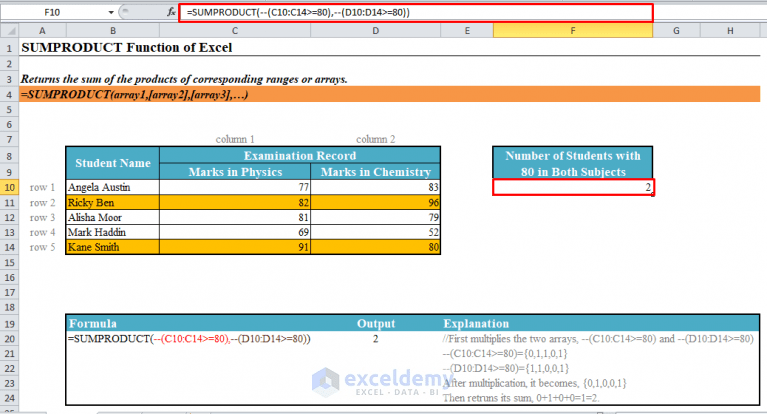Click the 'Marks in Chemistry' header
Image resolution: width=767 pixels, height=414 pixels.
tap(376, 172)
